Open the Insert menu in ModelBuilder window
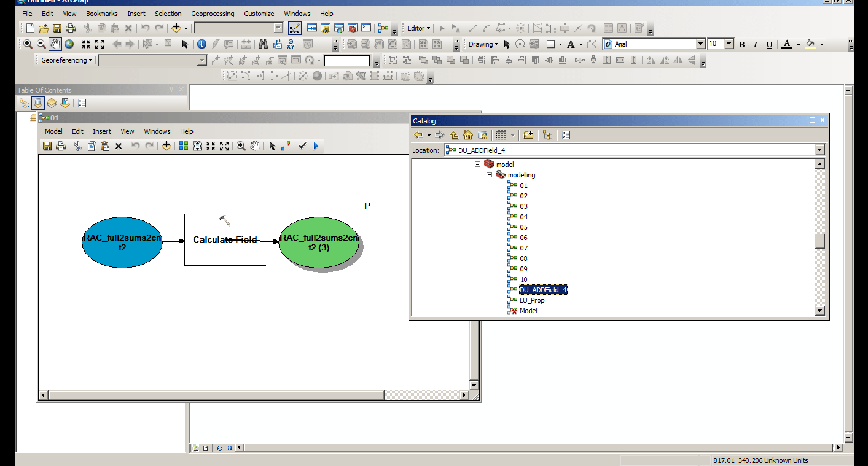This screenshot has height=466, width=868. click(x=101, y=131)
